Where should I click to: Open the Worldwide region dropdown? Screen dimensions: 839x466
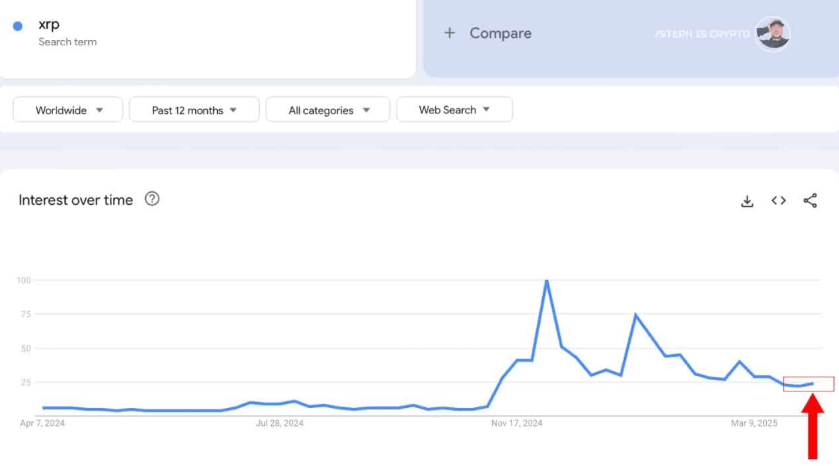[68, 110]
